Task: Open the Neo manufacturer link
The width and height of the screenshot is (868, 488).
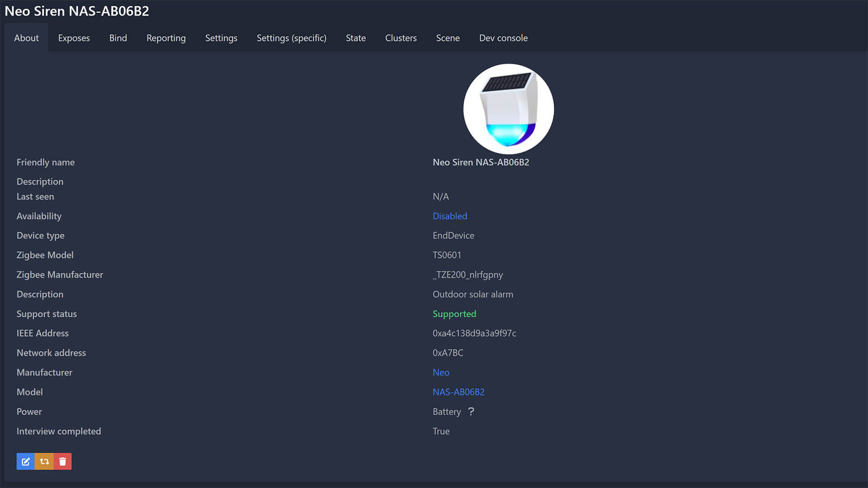Action: coord(441,372)
